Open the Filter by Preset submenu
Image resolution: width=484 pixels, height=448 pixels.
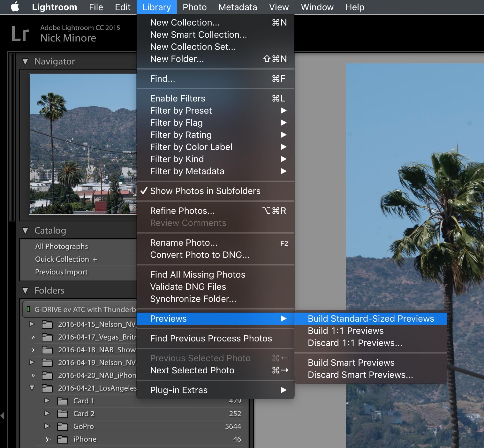point(216,110)
